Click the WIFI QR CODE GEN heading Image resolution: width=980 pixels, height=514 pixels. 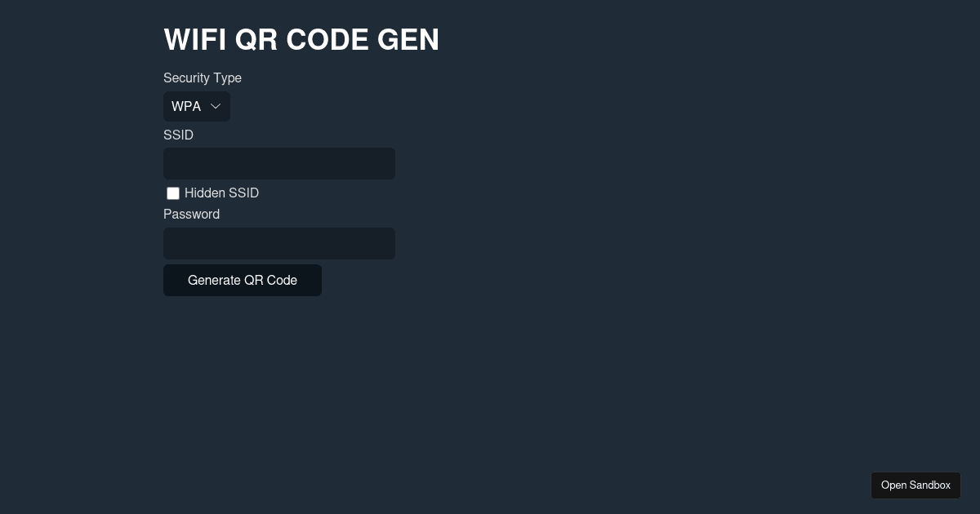[301, 39]
